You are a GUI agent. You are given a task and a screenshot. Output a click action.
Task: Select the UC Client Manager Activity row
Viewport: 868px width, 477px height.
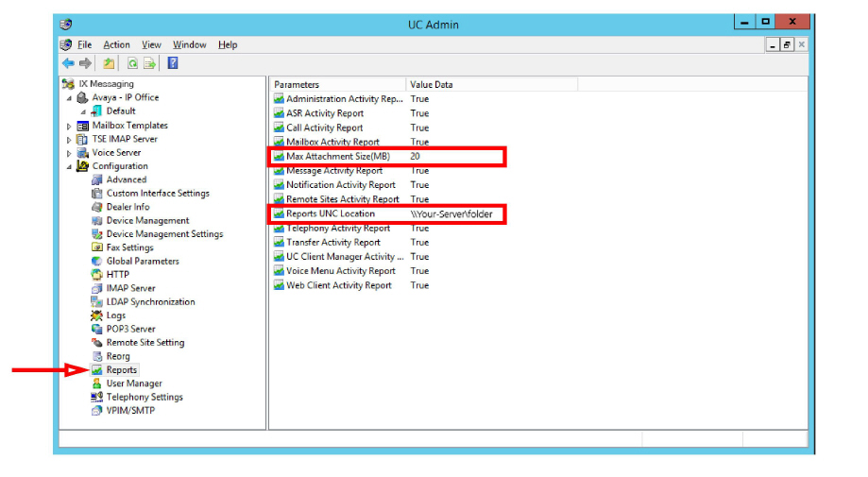coord(345,257)
